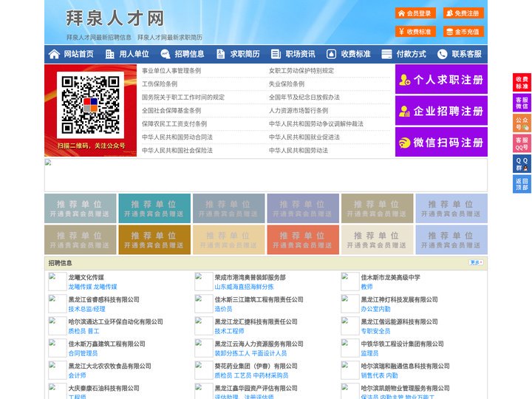Open 中华人民共和国劳动争议调解仲裁法 link

[x=316, y=123]
